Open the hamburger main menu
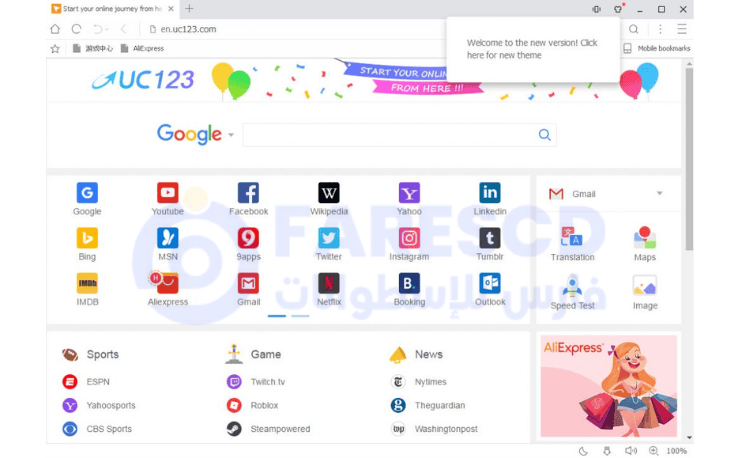 [x=682, y=29]
